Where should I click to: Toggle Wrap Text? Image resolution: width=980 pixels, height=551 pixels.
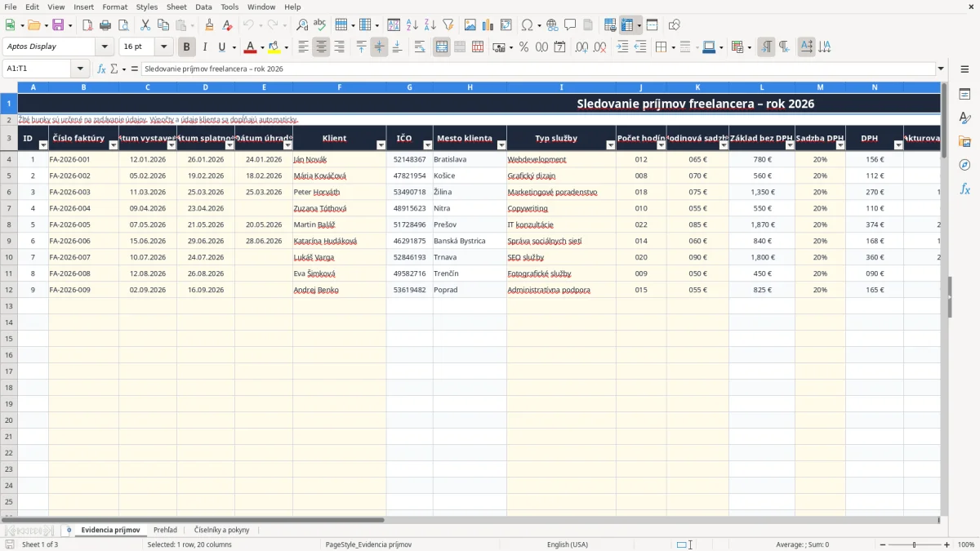[420, 47]
